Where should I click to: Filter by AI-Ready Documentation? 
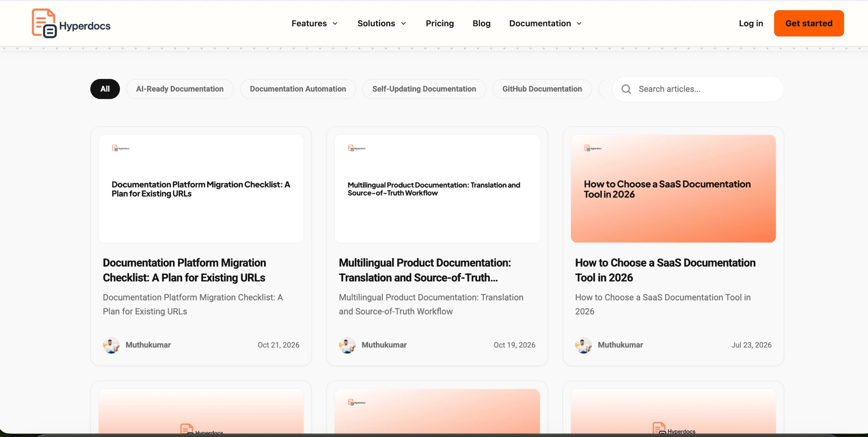[x=180, y=89]
